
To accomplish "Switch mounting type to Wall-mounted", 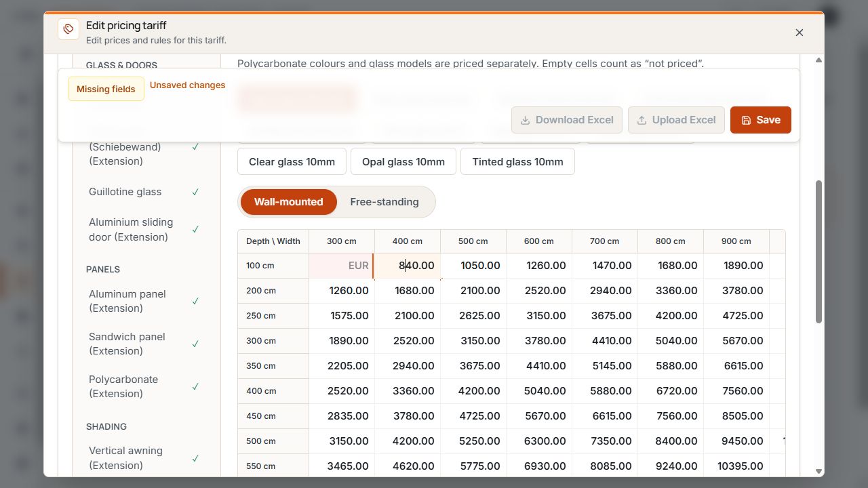I will (289, 202).
